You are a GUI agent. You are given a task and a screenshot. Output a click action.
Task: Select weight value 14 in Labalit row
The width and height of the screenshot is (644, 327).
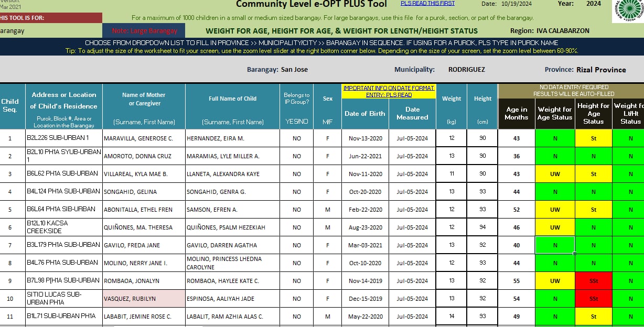[452, 317]
